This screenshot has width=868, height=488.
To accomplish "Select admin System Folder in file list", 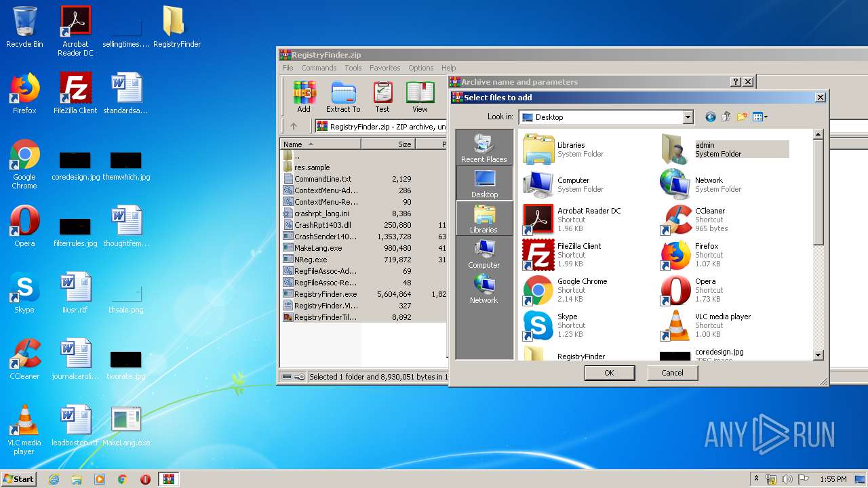I will [724, 149].
